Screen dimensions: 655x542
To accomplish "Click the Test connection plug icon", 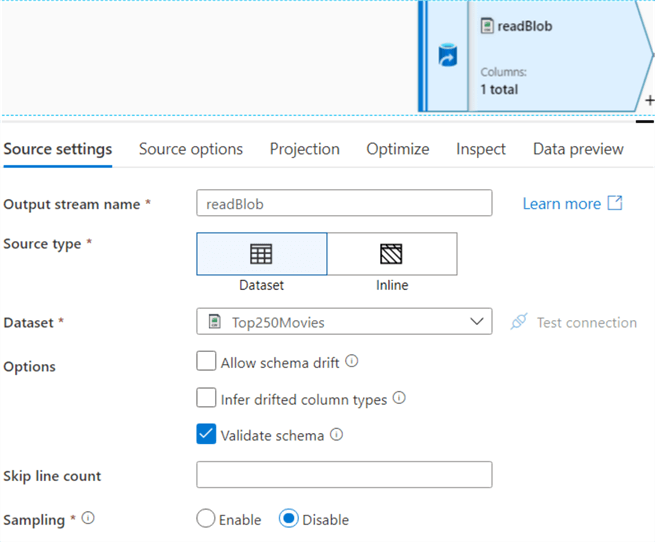I will click(518, 322).
